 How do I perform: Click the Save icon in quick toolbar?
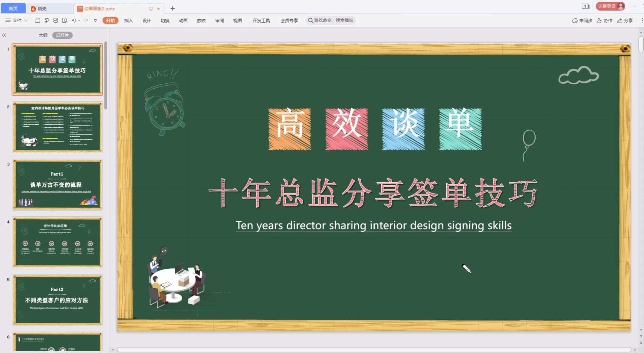[x=37, y=20]
